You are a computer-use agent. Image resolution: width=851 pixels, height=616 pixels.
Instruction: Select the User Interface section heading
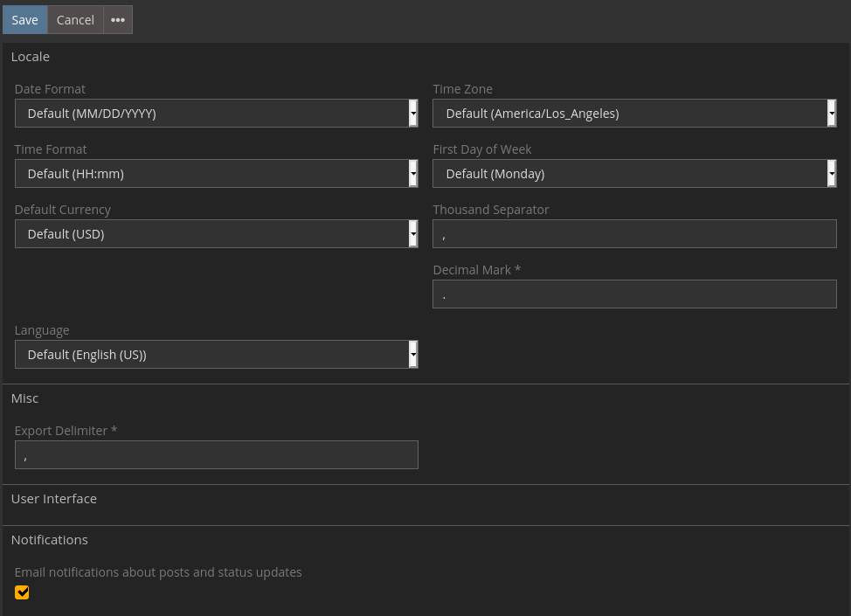[54, 499]
